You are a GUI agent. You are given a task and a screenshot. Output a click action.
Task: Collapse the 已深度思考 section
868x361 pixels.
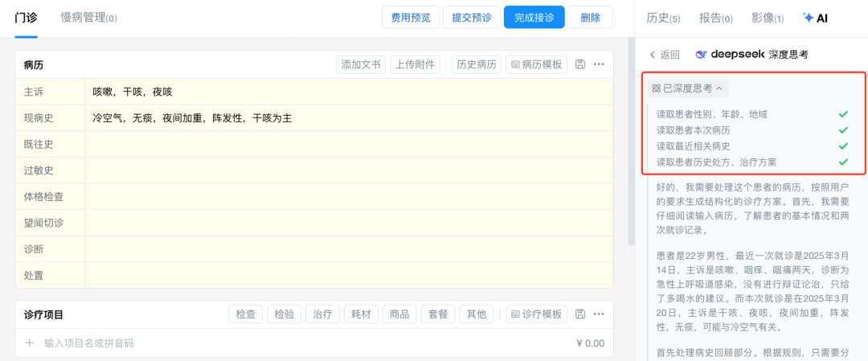[x=687, y=88]
